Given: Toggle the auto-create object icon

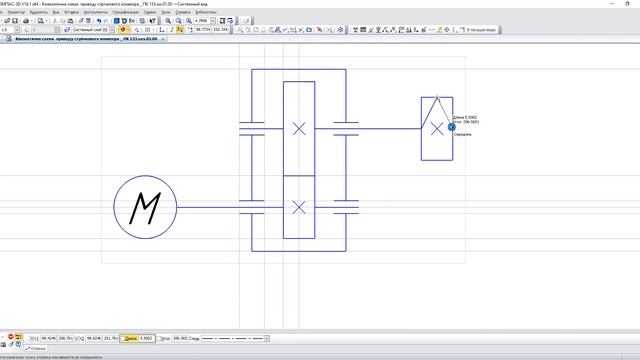Looking at the screenshot, I should 18,336.
